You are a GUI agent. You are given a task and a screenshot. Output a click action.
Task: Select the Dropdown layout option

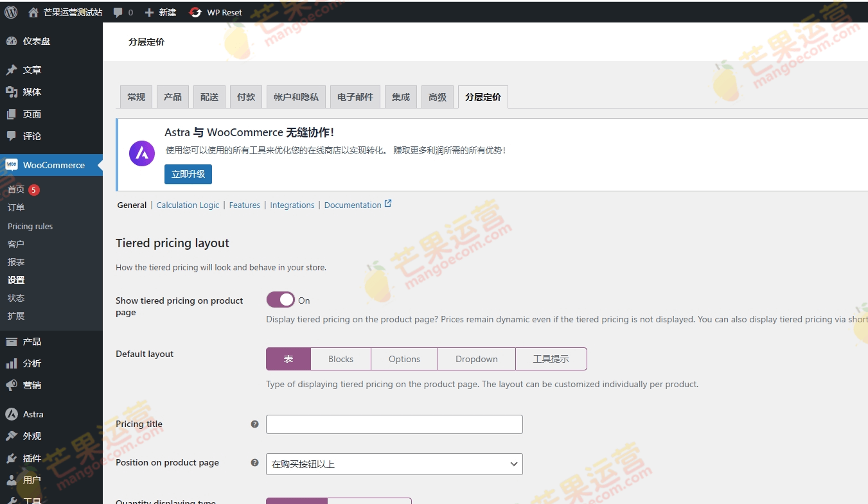coord(477,358)
